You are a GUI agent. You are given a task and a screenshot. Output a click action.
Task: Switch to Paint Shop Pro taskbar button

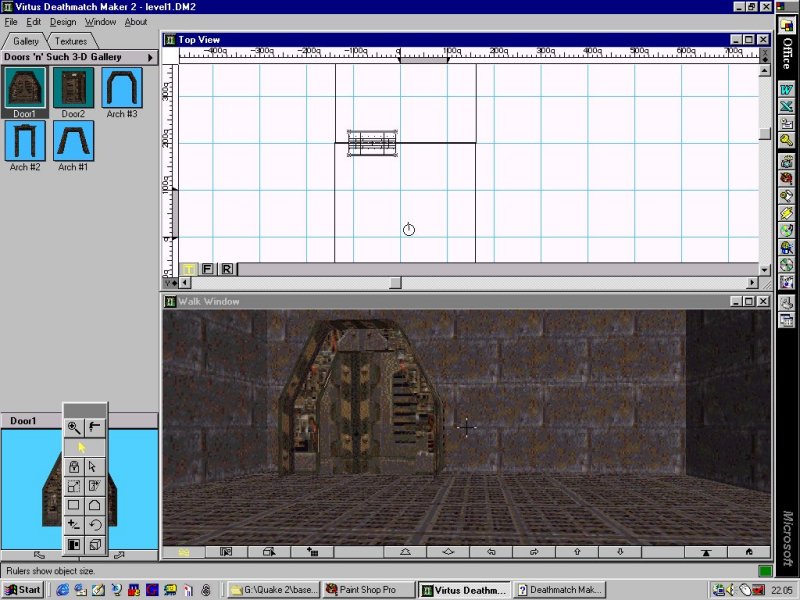(368, 590)
